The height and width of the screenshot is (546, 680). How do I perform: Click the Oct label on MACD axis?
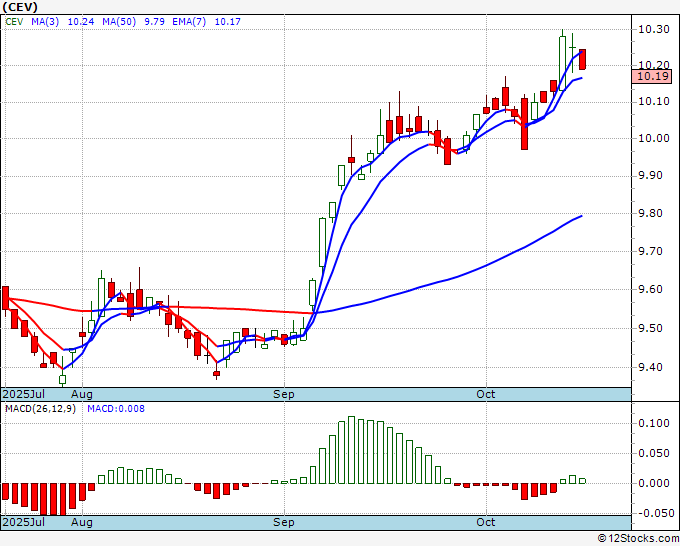(486, 522)
